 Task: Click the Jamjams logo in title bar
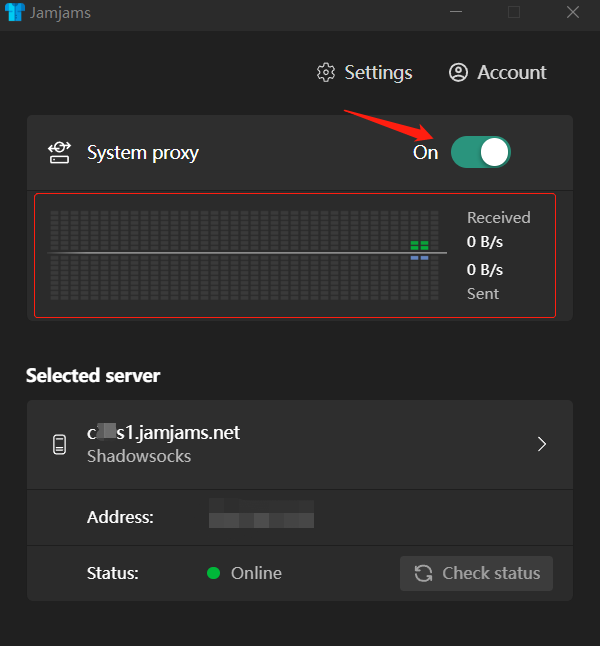pos(15,12)
